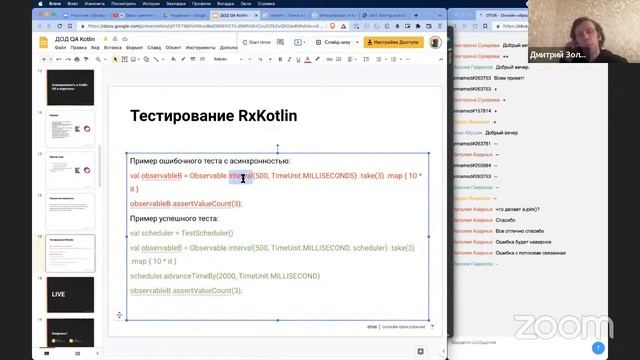Viewport: 640px width, 360px height.
Task: Toggle underline formatting
Action: tap(298, 60)
